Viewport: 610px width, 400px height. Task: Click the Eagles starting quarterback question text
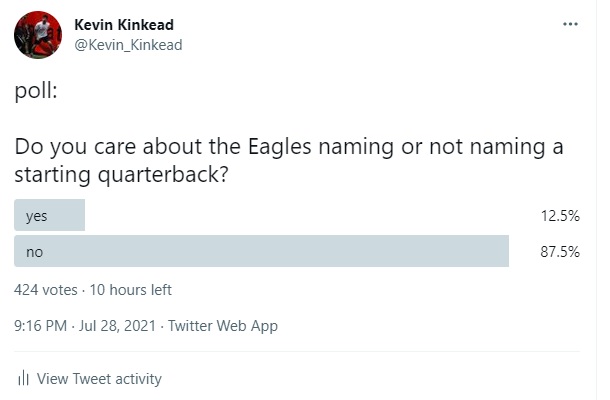(289, 160)
